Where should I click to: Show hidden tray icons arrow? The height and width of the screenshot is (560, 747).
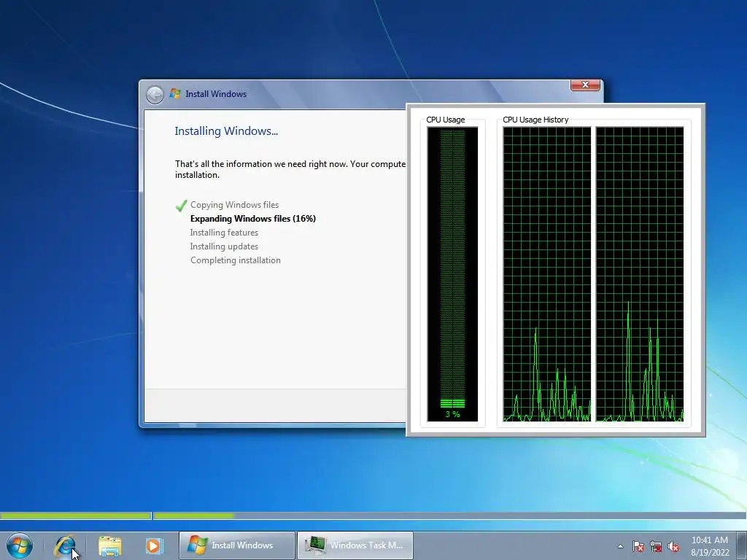[x=620, y=546]
